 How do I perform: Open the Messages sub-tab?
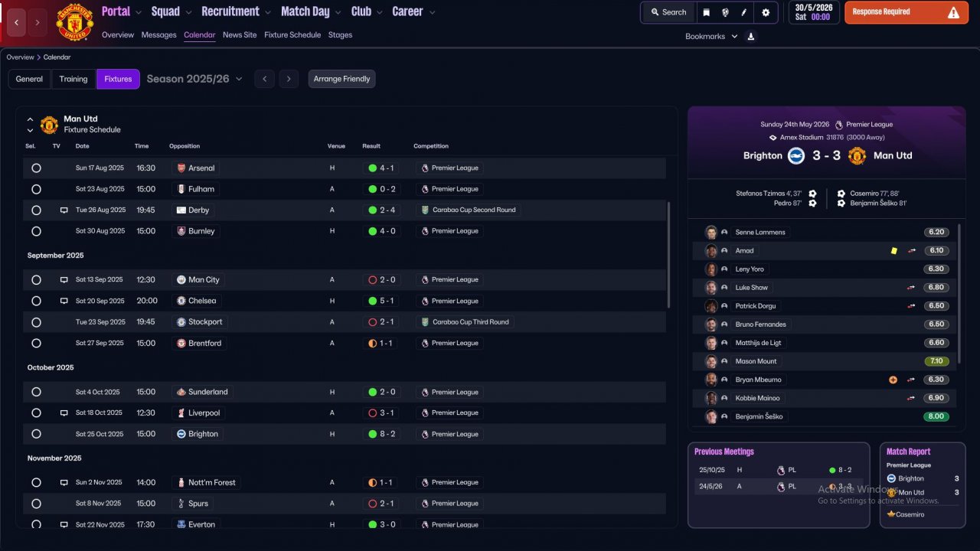coord(159,35)
